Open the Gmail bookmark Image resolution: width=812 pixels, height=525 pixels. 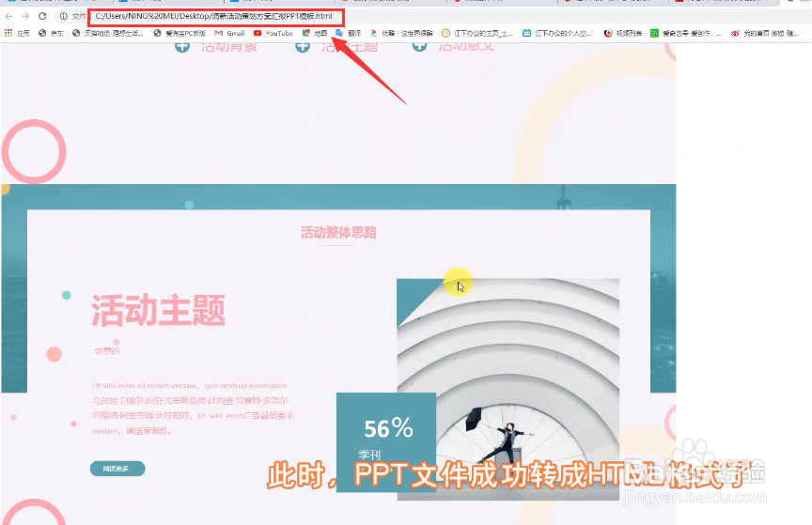point(229,33)
